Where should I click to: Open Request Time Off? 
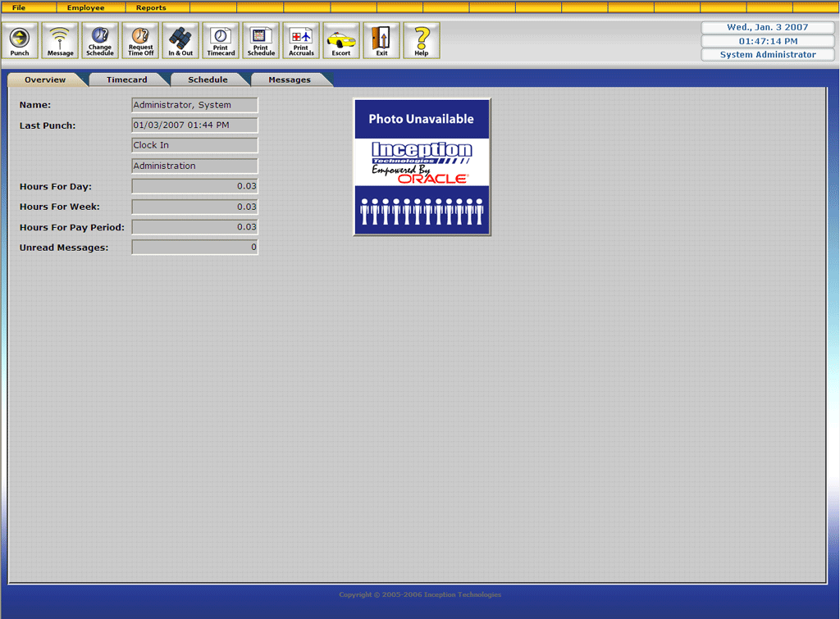tap(140, 40)
